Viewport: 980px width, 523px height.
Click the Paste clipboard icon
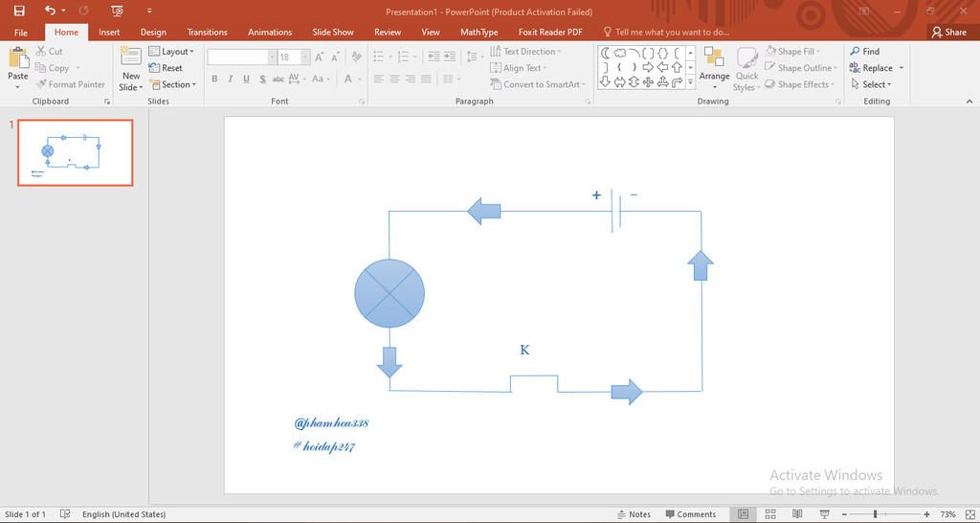(18, 58)
